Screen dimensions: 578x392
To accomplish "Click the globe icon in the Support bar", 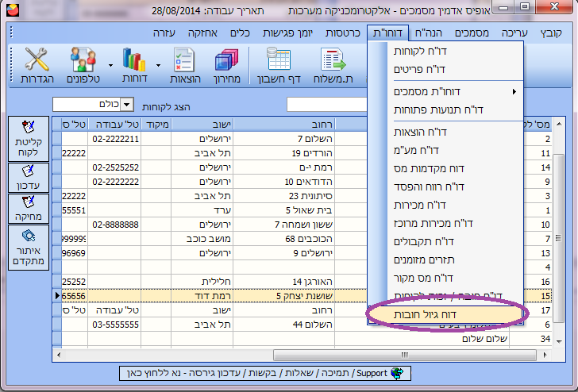I will pos(397,373).
